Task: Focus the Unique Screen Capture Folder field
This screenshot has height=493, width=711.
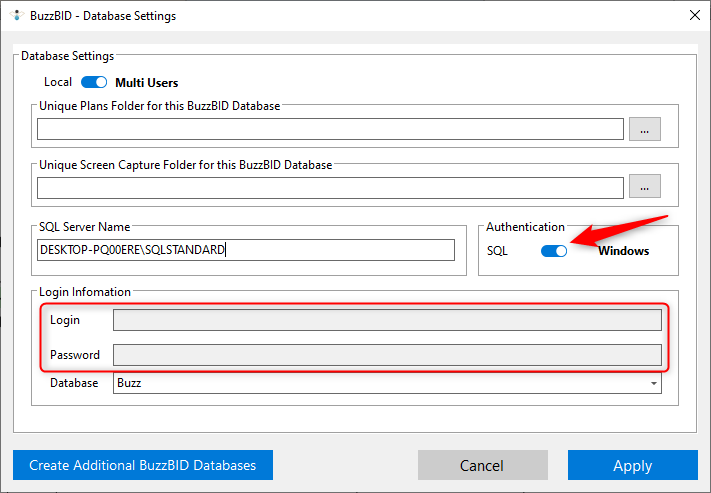Action: [x=330, y=187]
